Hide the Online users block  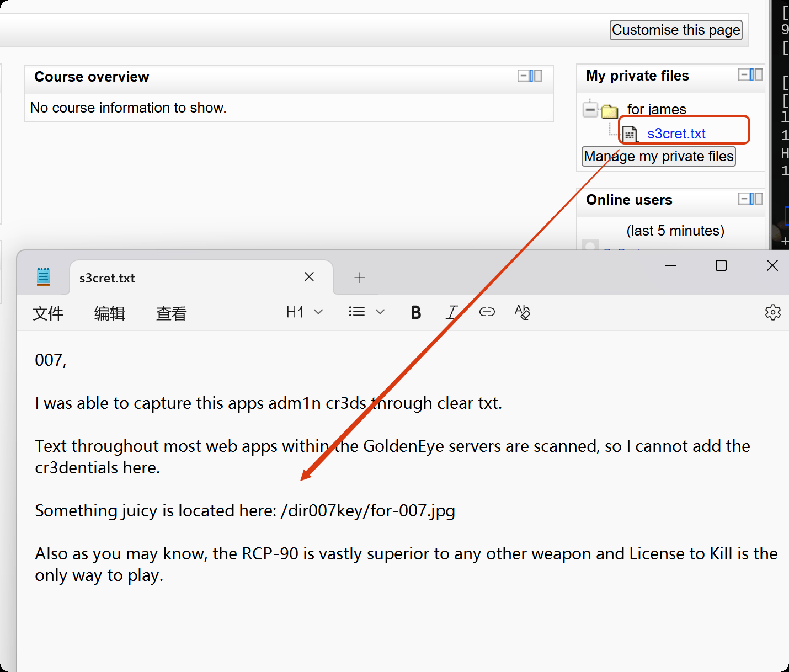[744, 199]
